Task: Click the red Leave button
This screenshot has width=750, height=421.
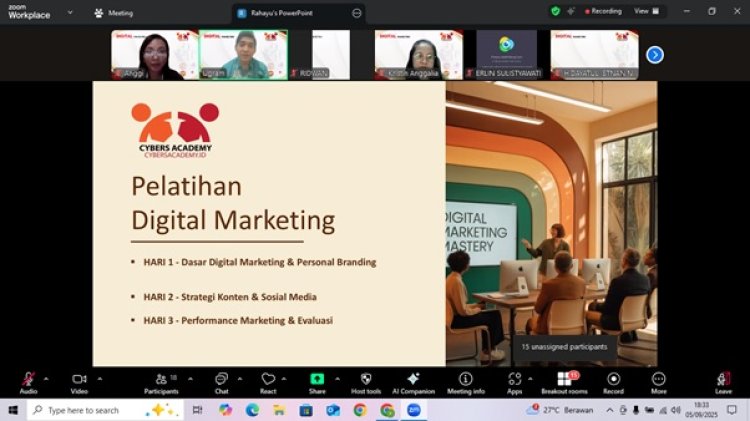Action: point(723,381)
